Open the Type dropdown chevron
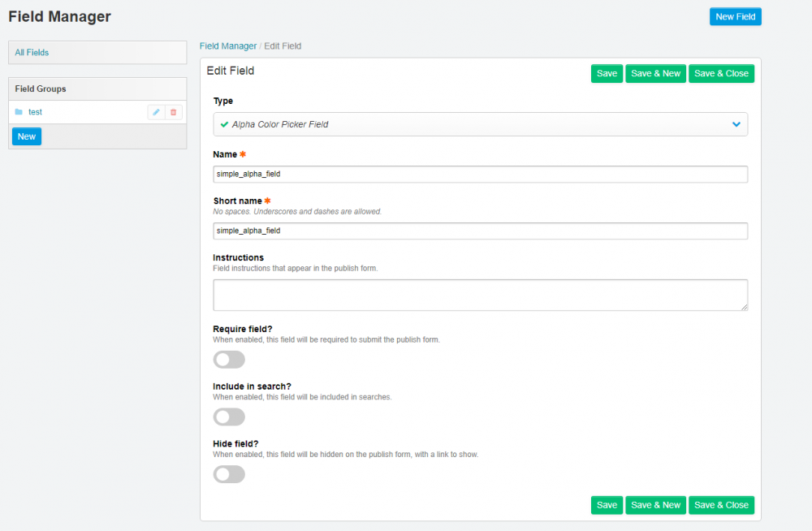 pos(736,124)
